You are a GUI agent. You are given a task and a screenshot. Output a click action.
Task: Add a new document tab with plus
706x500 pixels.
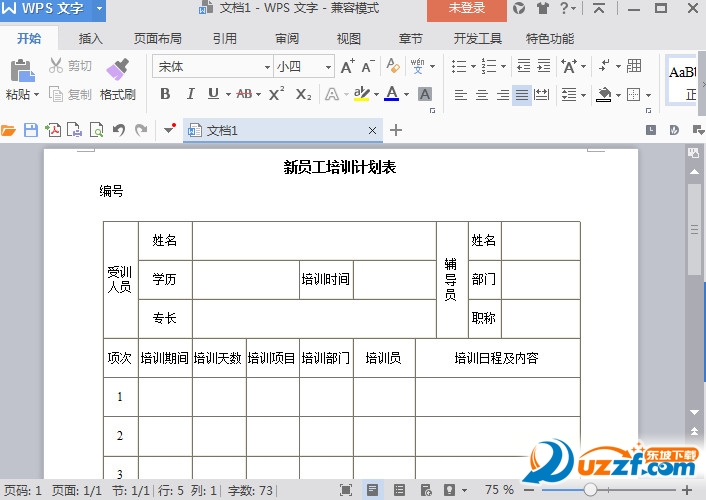tap(396, 130)
